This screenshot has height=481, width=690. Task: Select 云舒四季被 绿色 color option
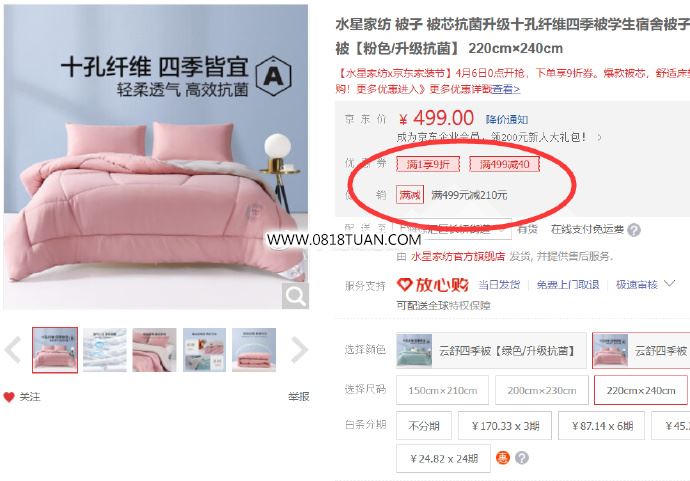coord(491,350)
